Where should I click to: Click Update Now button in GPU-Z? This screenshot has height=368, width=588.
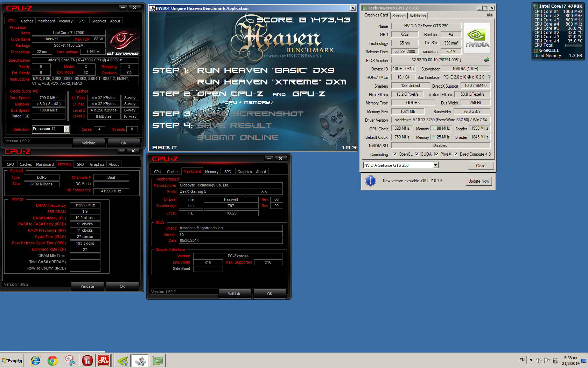tap(478, 181)
